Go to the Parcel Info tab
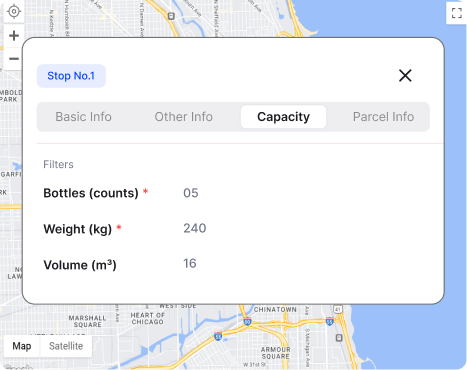 pos(383,117)
